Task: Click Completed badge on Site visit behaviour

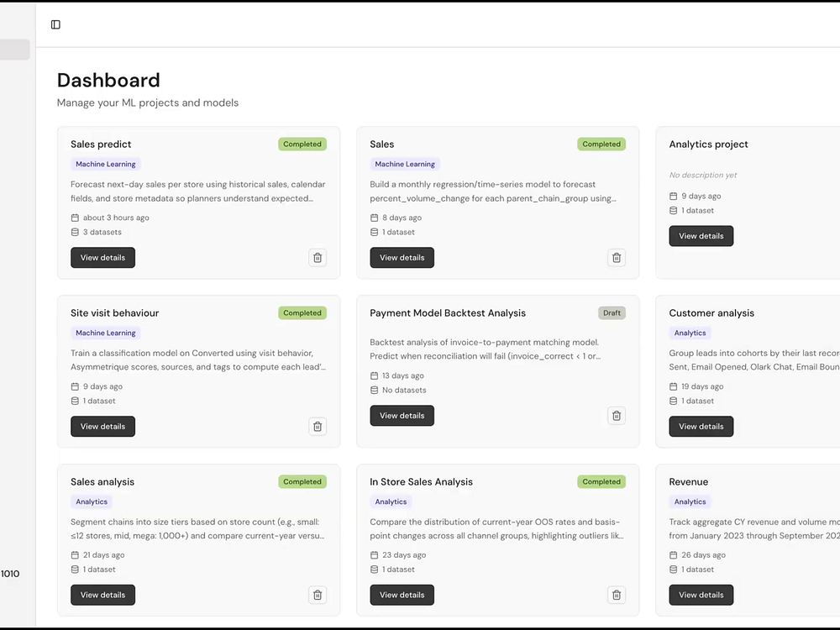Action: [x=302, y=313]
